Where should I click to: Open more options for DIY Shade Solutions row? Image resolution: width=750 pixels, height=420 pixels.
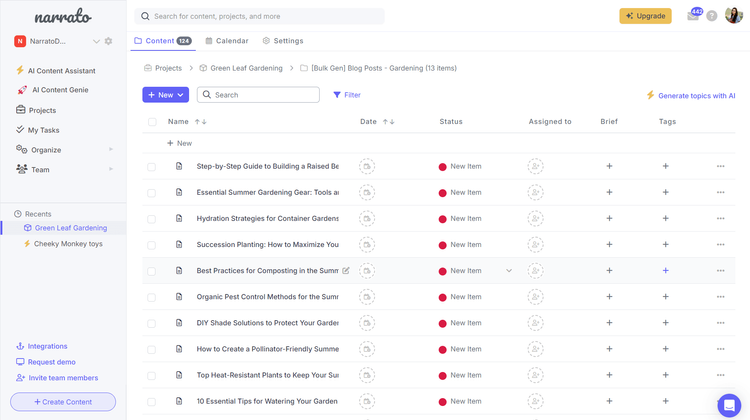pyautogui.click(x=720, y=323)
